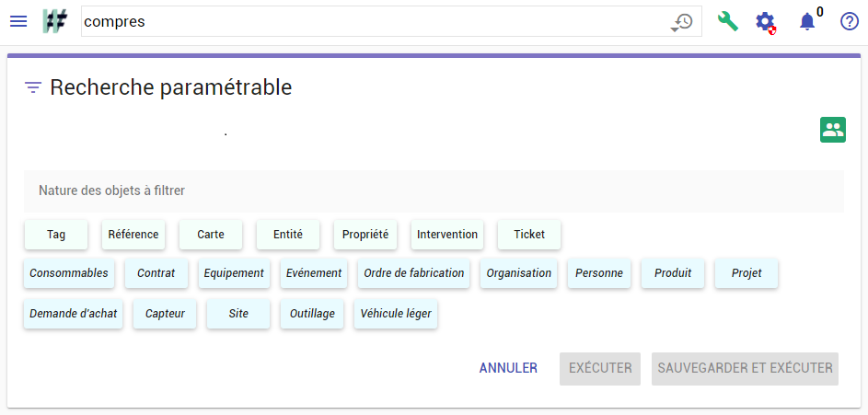Choose the Evénement chip
Viewport: 868px width, 415px height.
tap(314, 273)
